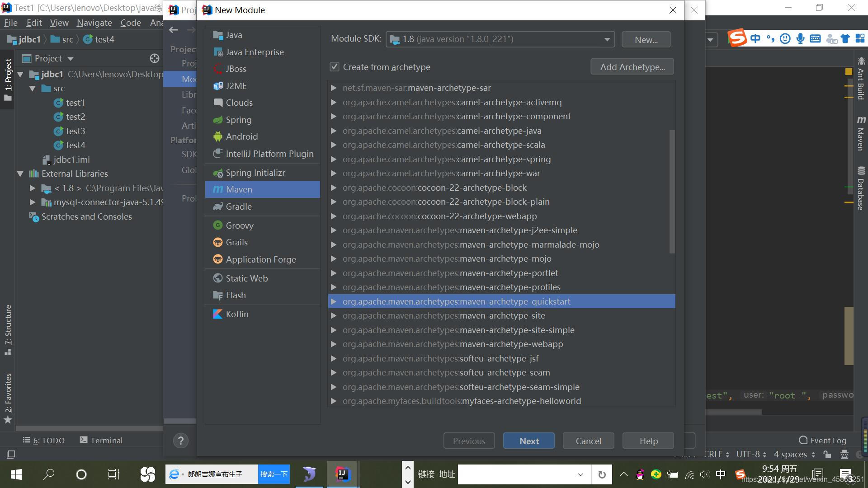Open the Terminal tool tab

101,440
